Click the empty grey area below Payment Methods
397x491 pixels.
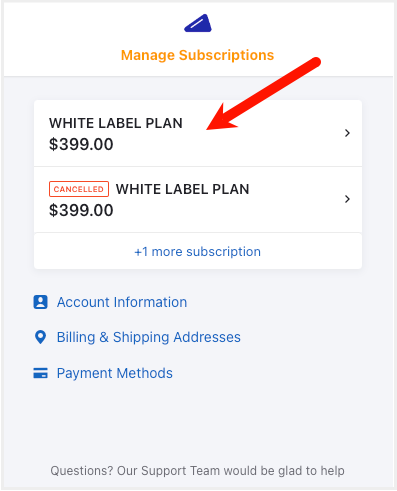pos(198,420)
